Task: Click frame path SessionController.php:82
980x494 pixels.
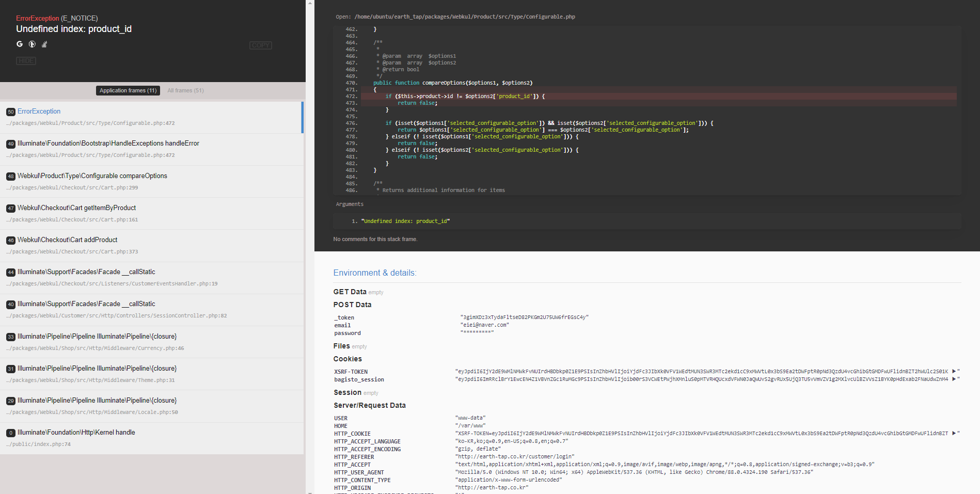Action: [x=117, y=316]
